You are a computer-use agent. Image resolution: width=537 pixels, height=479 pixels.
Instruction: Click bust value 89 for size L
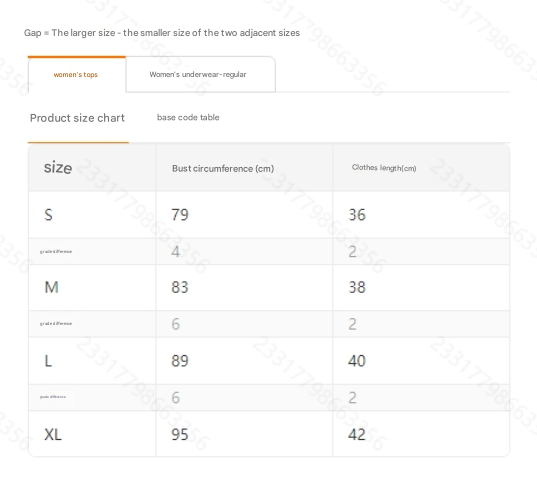click(180, 361)
